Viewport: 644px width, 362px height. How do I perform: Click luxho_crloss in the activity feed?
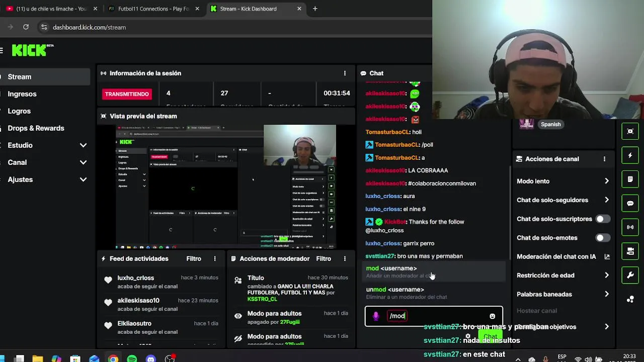pos(136,278)
